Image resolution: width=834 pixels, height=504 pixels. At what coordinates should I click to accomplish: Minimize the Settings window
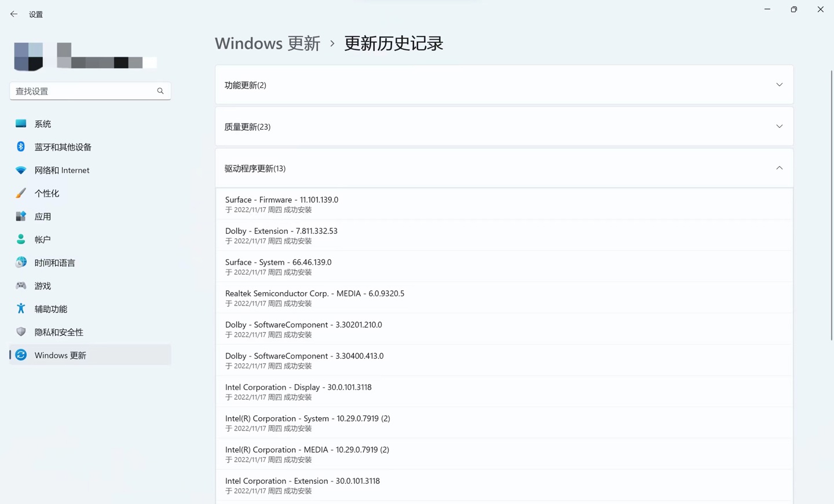(767, 9)
